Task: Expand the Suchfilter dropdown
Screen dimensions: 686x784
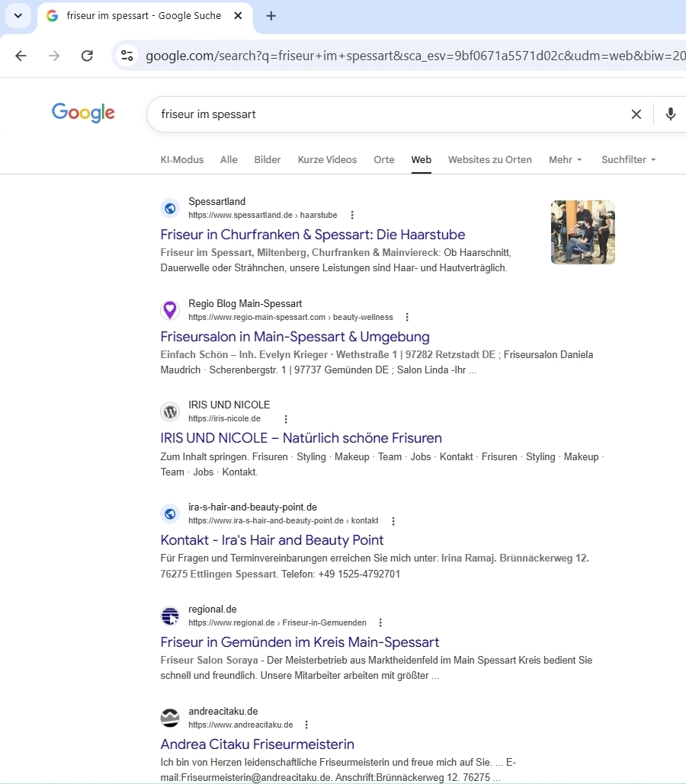Action: (x=628, y=160)
